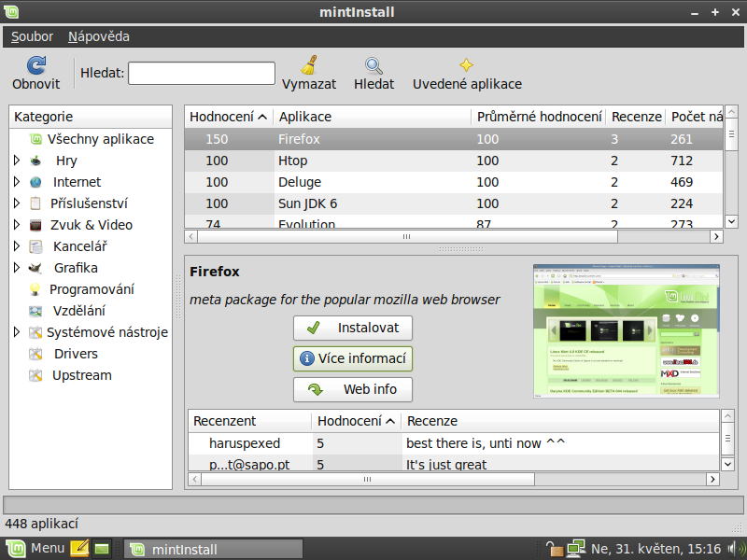Select the Firefox row in application list

coord(454,139)
